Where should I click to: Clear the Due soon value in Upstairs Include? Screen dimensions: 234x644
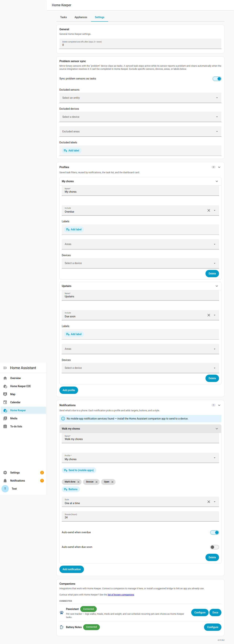point(209,315)
